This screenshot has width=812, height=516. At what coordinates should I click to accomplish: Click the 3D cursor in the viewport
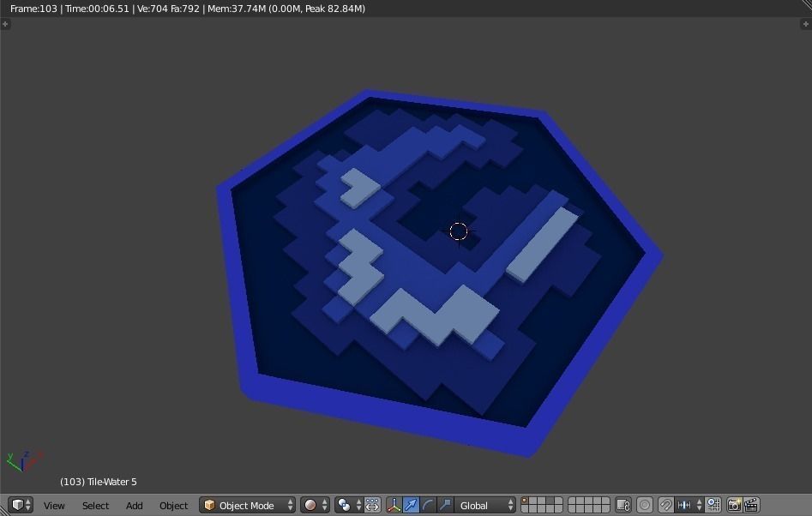click(x=458, y=232)
